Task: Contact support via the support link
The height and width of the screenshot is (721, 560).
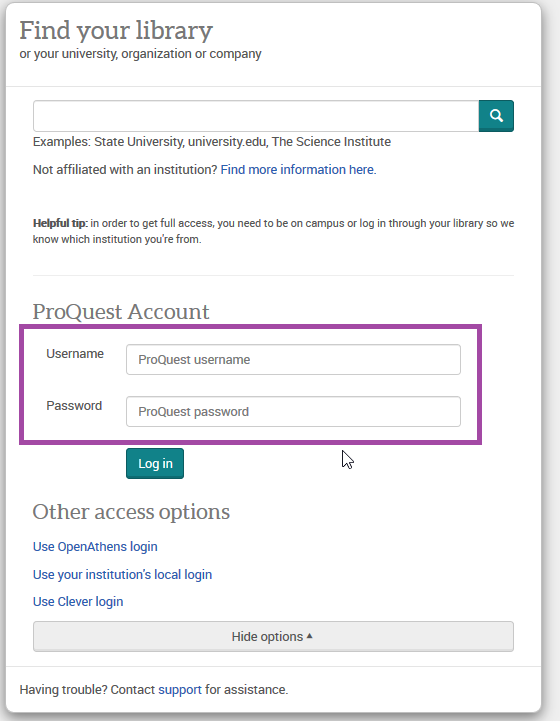Action: click(180, 690)
